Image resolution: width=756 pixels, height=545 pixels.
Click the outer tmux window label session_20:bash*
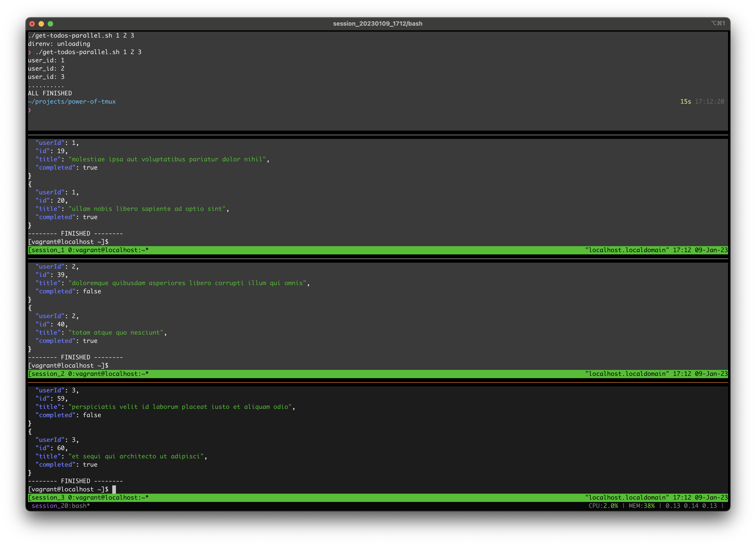click(61, 506)
